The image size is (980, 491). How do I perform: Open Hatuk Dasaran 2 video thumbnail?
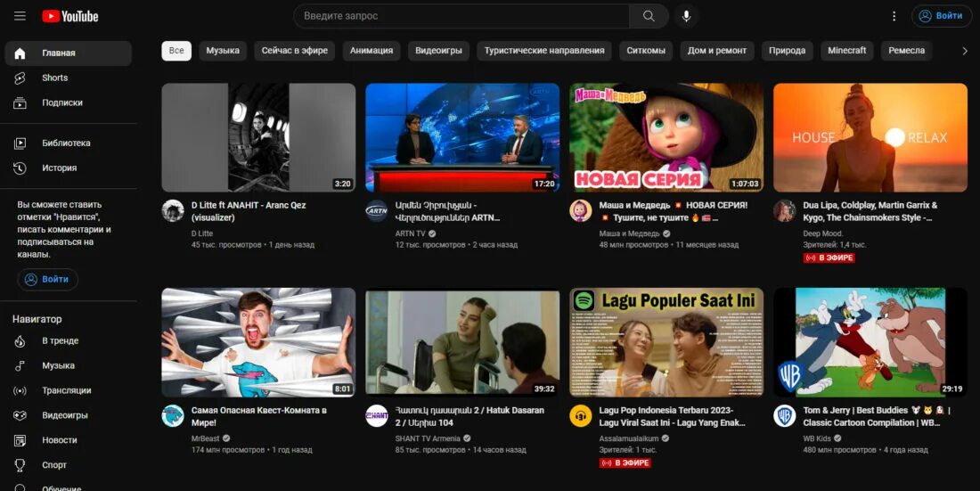click(x=462, y=343)
